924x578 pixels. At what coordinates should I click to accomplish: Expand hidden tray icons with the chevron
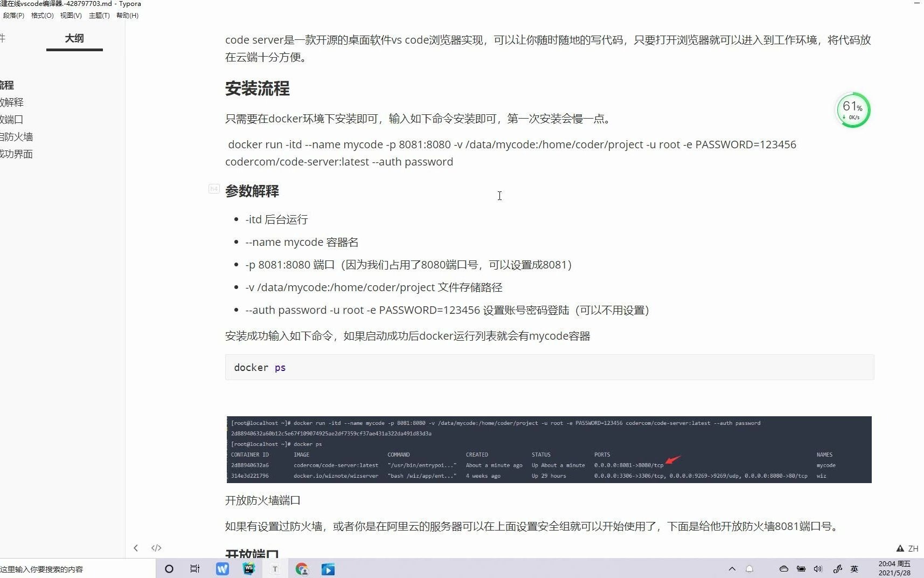(x=732, y=569)
